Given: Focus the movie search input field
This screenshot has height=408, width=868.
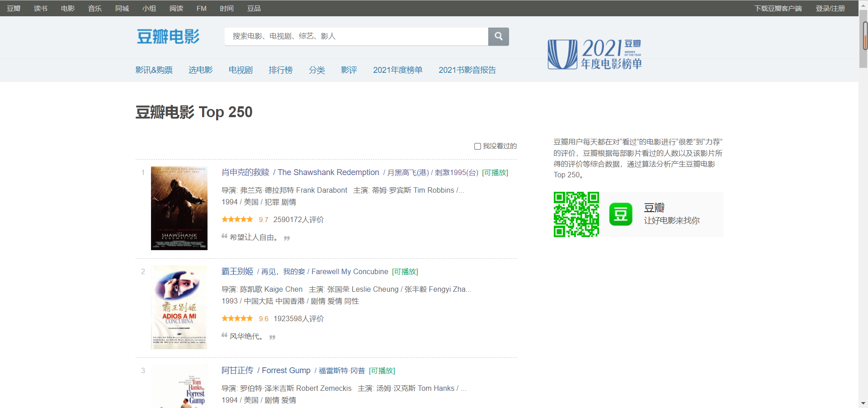Looking at the screenshot, I should click(356, 37).
